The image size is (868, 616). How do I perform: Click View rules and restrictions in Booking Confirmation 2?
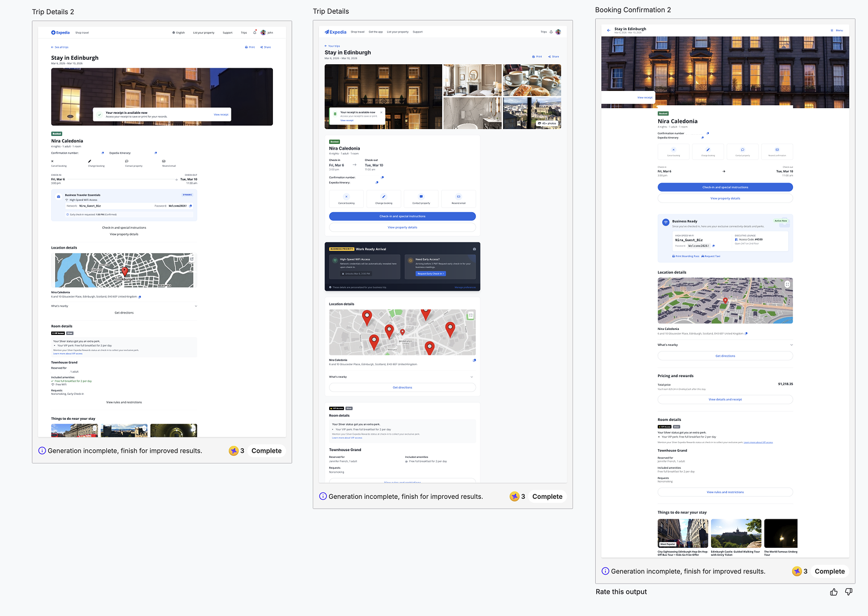point(725,492)
